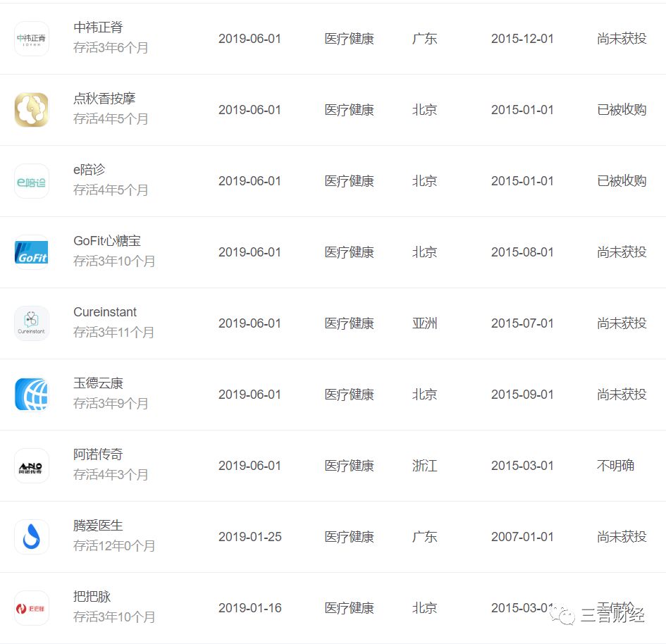
Task: Select 存活3年9个月 under 玉德云康
Action: point(111,403)
